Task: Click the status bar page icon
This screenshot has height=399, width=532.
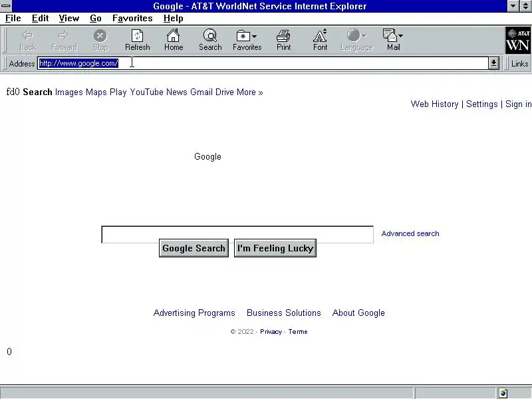Action: pos(503,393)
